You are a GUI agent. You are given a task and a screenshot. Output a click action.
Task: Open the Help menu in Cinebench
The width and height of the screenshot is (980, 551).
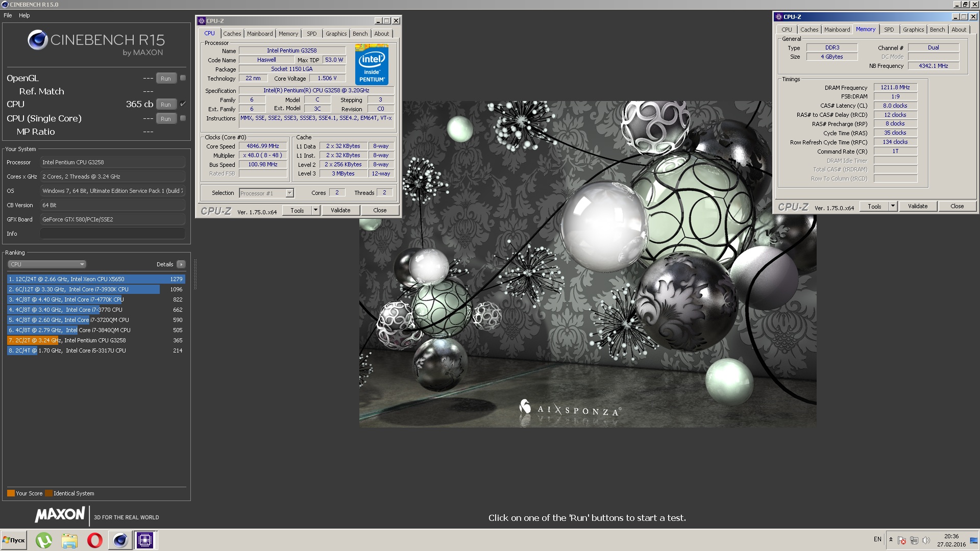pyautogui.click(x=24, y=15)
